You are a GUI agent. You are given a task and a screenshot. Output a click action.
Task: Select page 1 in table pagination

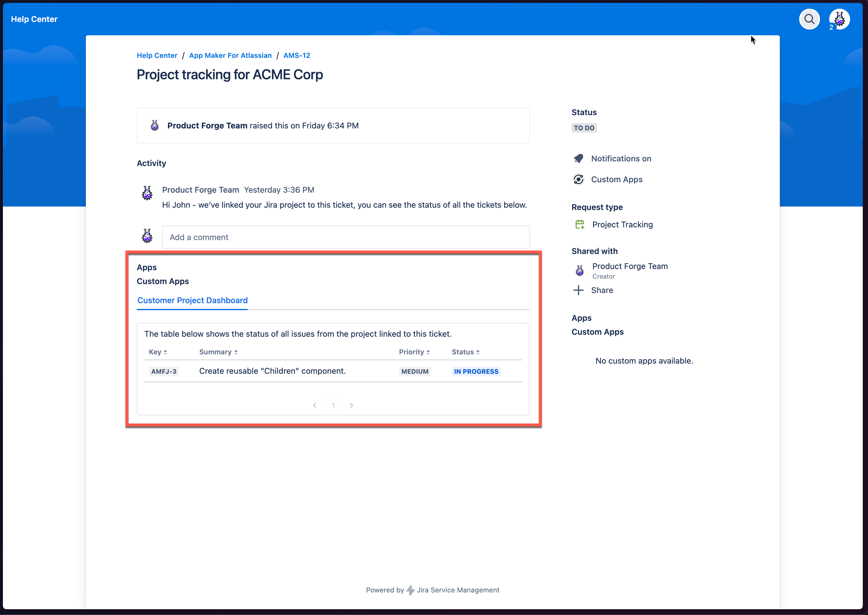pyautogui.click(x=333, y=406)
